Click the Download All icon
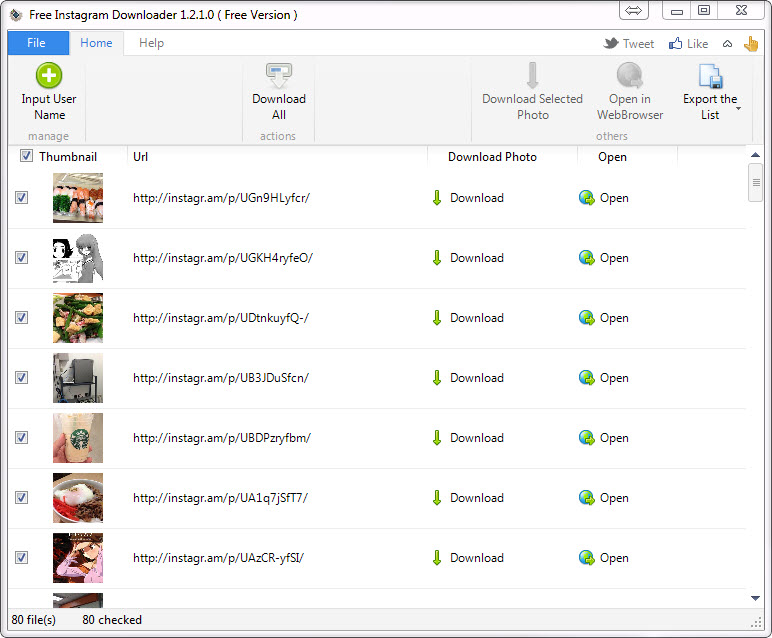Image resolution: width=772 pixels, height=638 pixels. (279, 75)
